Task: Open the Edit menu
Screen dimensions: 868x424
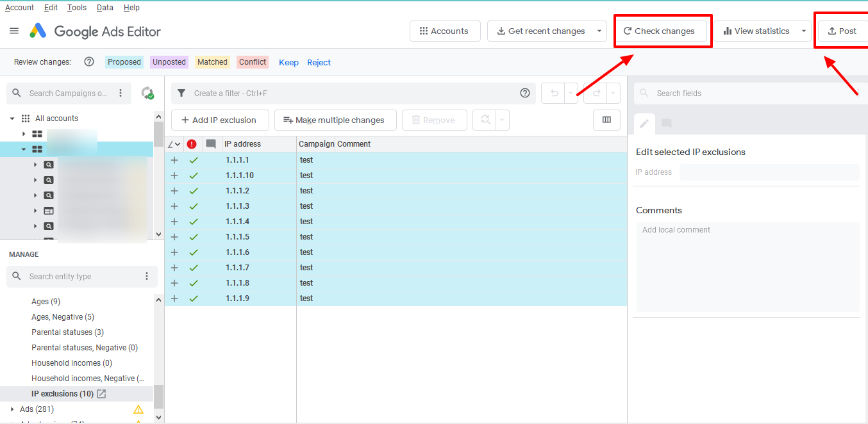Action: tap(51, 8)
